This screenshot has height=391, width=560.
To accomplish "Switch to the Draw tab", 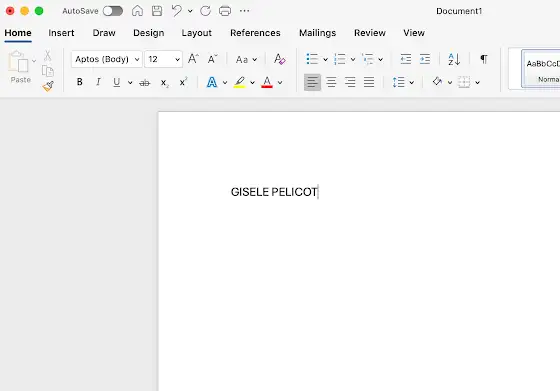I will coord(104,33).
